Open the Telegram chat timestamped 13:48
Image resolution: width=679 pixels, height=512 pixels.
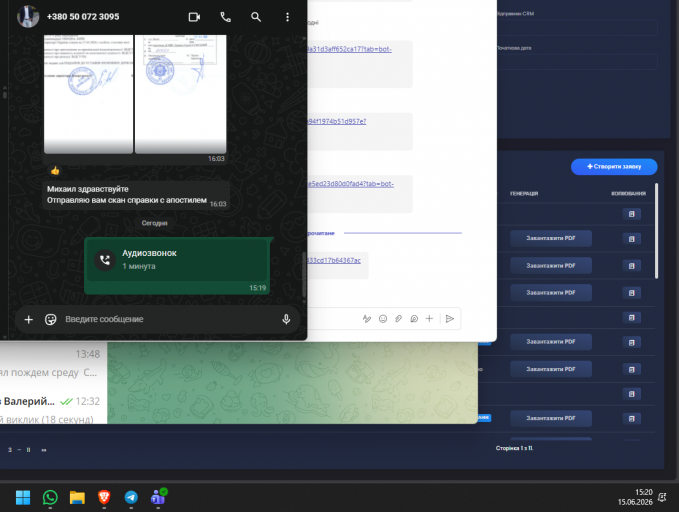pyautogui.click(x=52, y=363)
